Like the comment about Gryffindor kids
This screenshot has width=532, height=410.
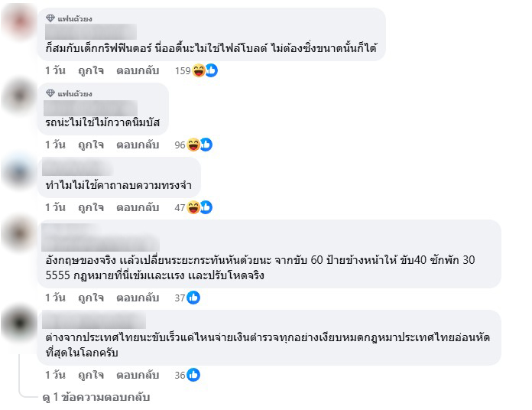[91, 70]
